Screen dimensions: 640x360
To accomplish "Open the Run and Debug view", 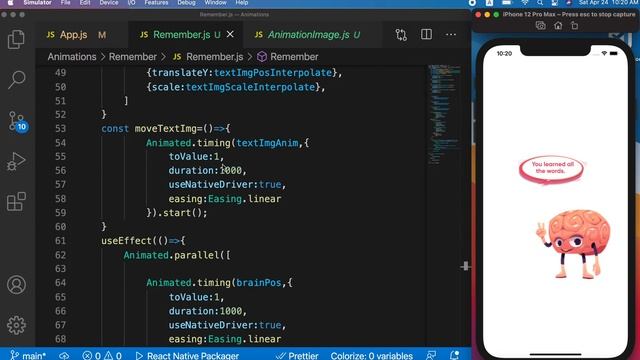I will [16, 161].
